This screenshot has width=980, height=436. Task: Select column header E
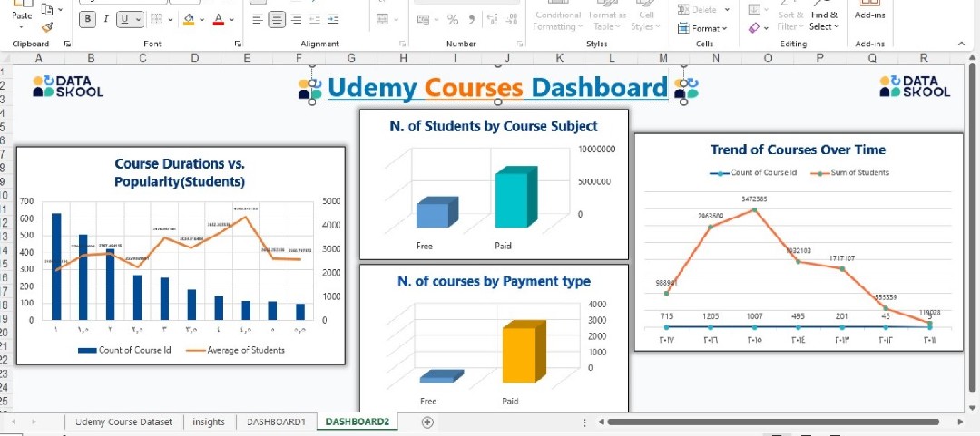[247, 58]
